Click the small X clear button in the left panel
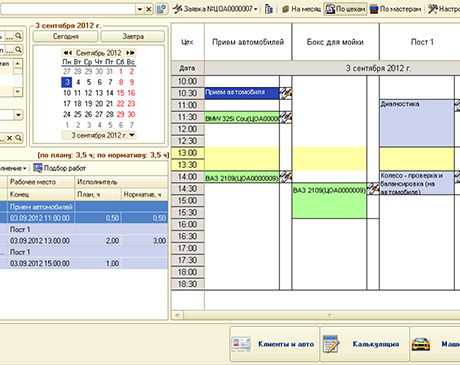This screenshot has width=460, height=365. click(10, 137)
